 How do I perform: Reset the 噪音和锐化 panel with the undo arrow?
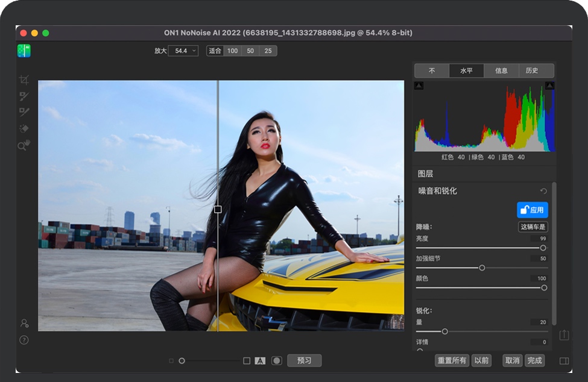pos(543,191)
